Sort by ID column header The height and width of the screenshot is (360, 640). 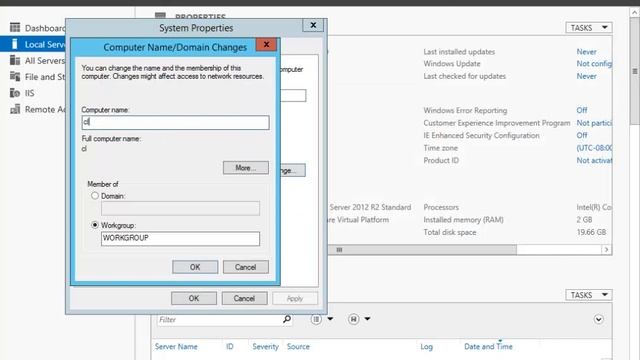pos(230,347)
